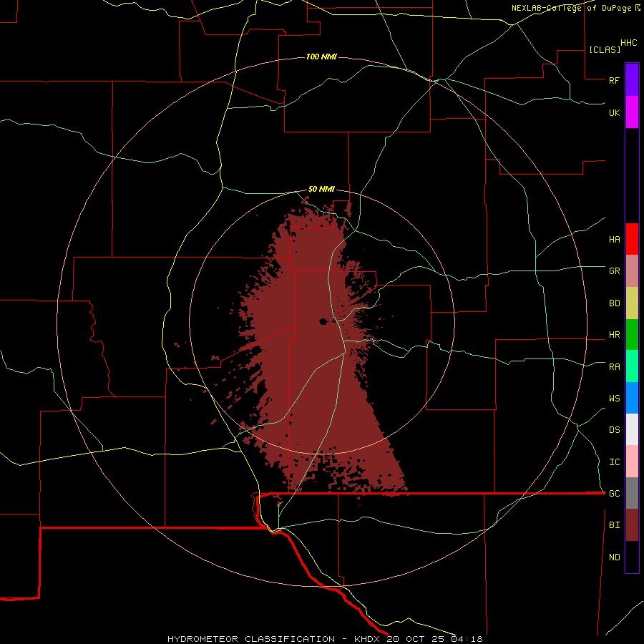This screenshot has height=644, width=644.
Task: Click the RA legend label
Action: [x=614, y=367]
